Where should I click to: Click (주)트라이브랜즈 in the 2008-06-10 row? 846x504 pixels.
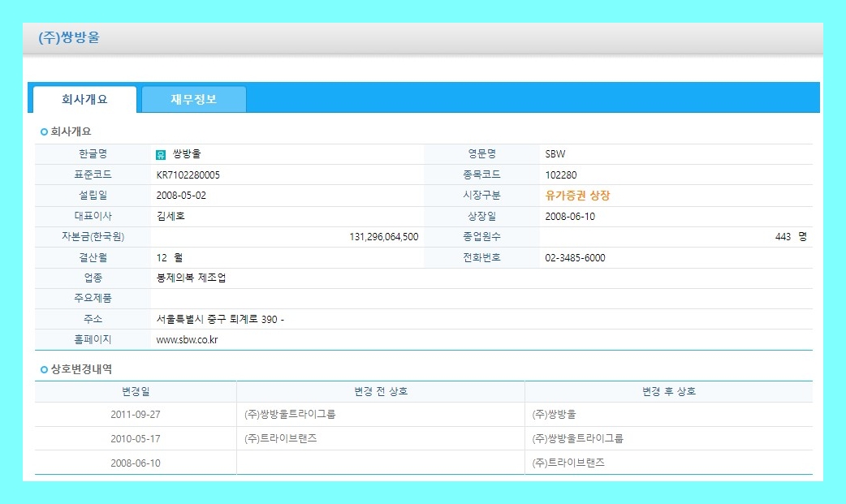point(568,463)
